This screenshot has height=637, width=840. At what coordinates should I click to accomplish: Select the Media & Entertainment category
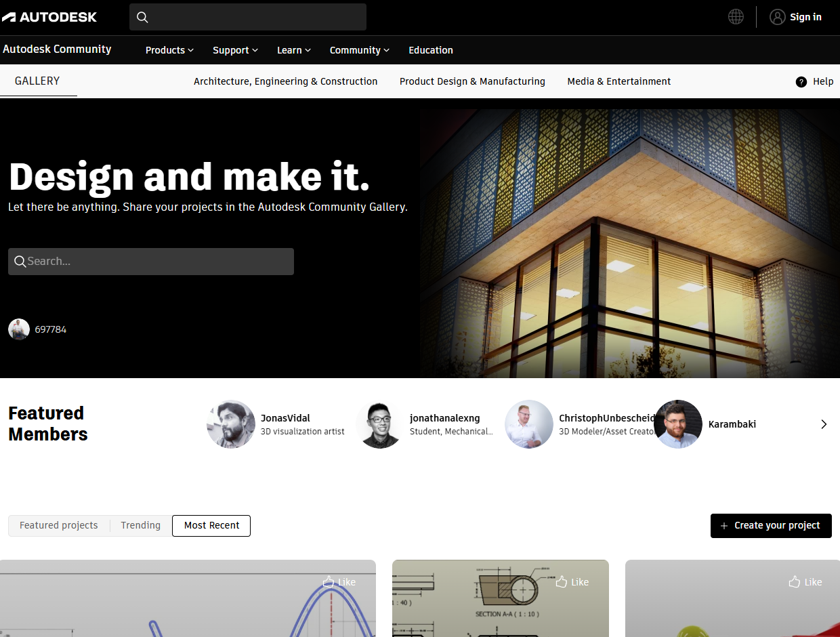coord(618,81)
